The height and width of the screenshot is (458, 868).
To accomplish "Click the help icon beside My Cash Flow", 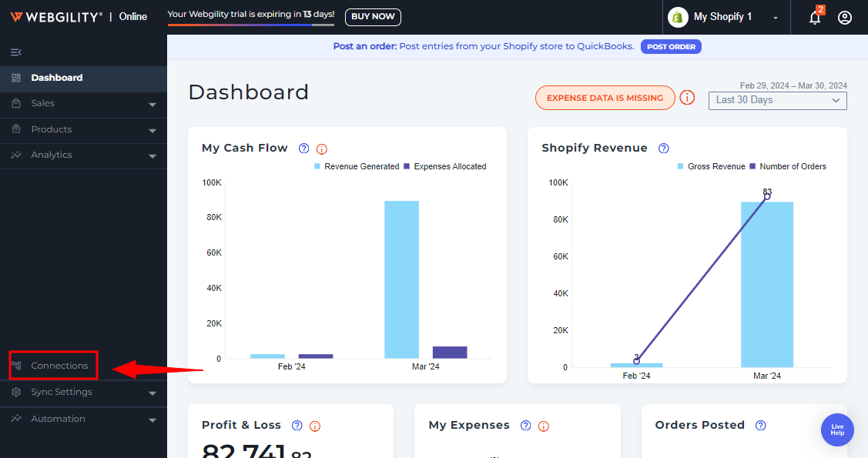I will point(303,149).
